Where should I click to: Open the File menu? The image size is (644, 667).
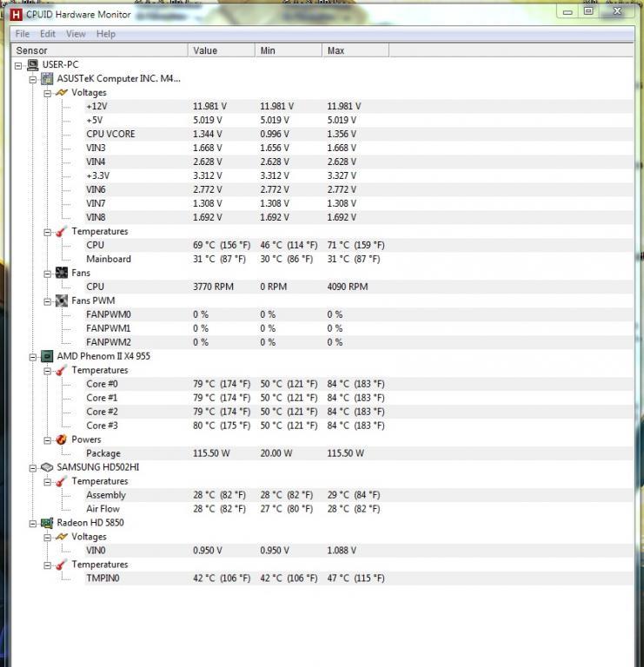[22, 34]
